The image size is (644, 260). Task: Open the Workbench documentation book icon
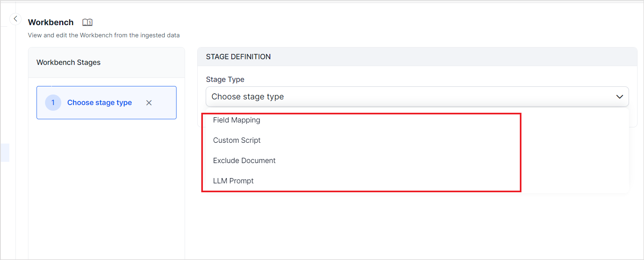pos(87,22)
